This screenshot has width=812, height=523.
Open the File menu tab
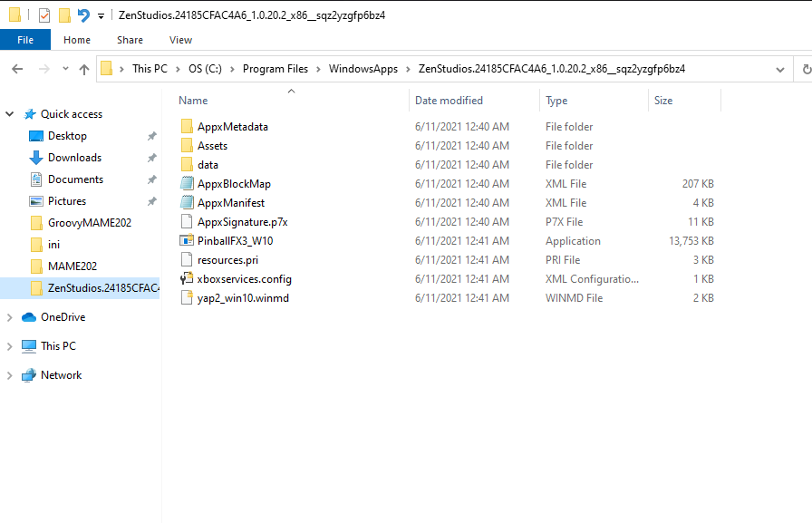(25, 40)
